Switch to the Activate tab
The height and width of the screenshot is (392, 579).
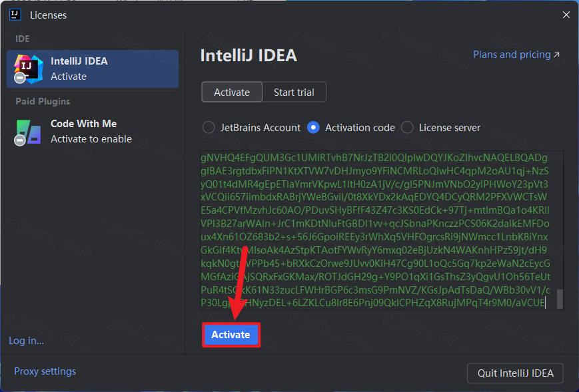232,93
